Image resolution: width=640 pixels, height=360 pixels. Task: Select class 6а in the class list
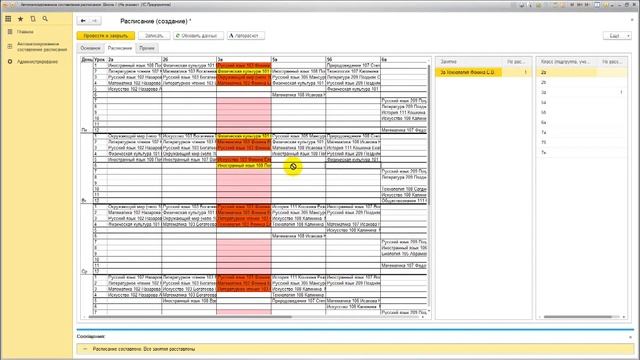[x=581, y=122]
